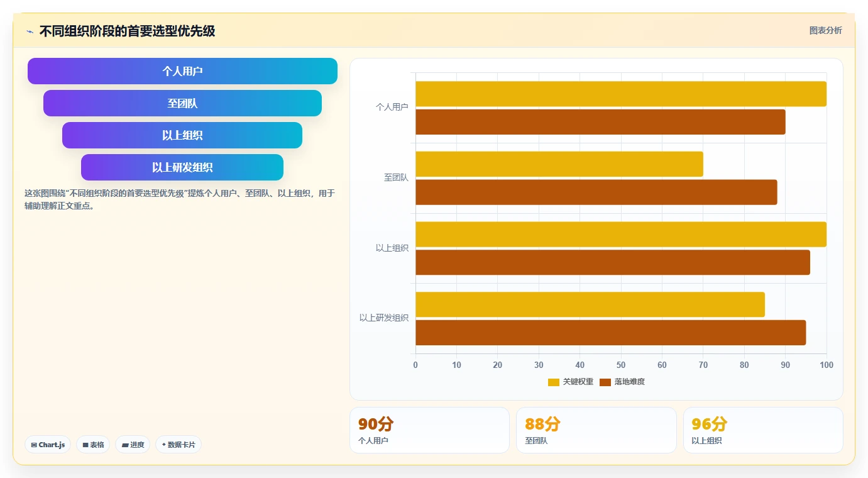Click the 以上组织 关键权重 yellow bar
Screen dimensions: 868x478
[x=621, y=235]
